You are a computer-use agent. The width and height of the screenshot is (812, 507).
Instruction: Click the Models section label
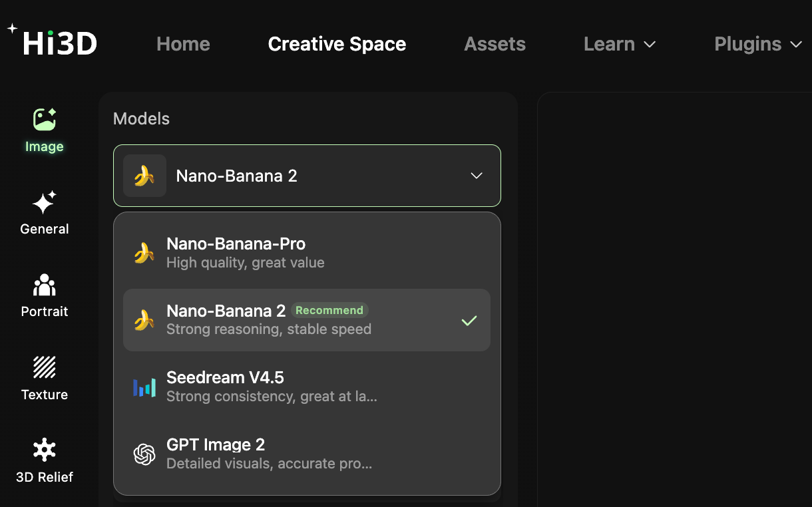(141, 119)
